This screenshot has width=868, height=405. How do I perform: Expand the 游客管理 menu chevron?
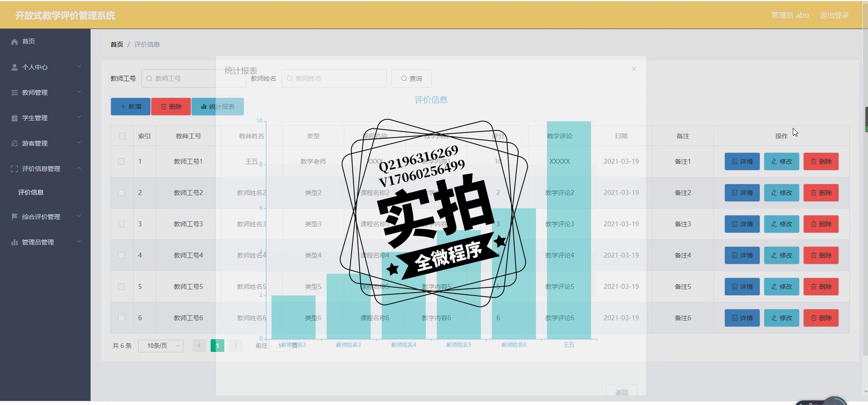pyautogui.click(x=79, y=142)
